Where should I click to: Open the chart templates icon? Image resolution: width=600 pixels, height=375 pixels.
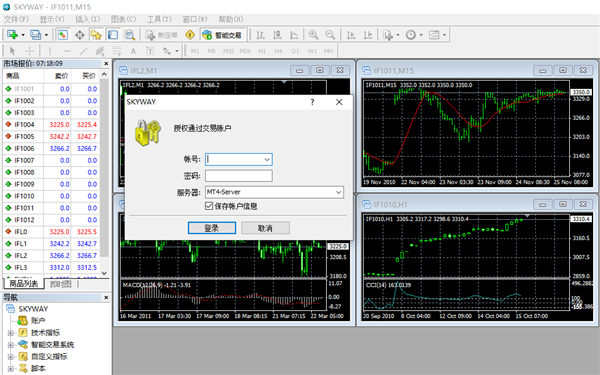click(434, 35)
